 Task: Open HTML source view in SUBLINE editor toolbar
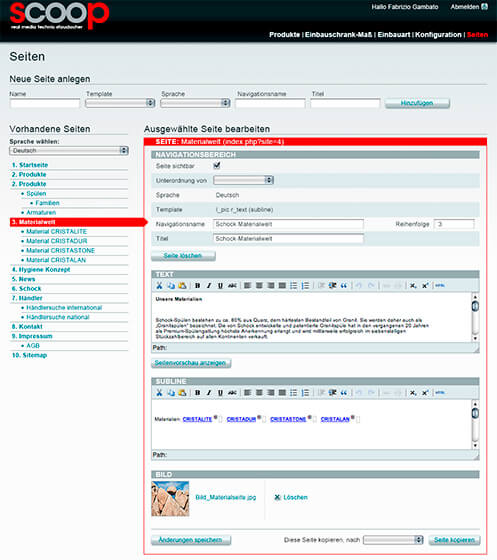440,393
